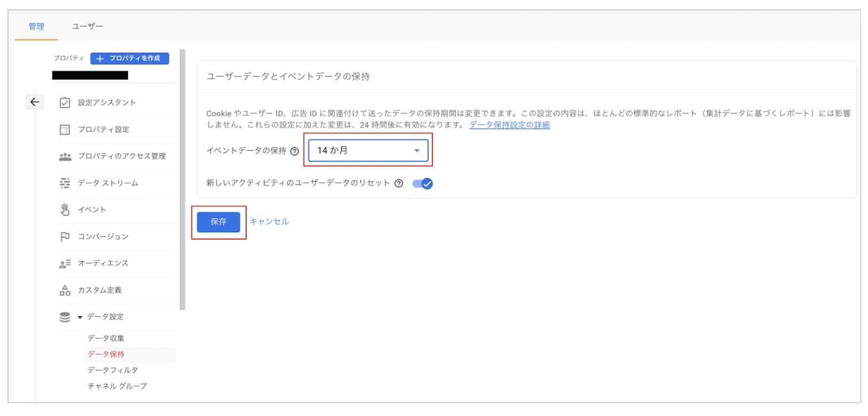Switch to the ユーザー tab

pos(88,26)
